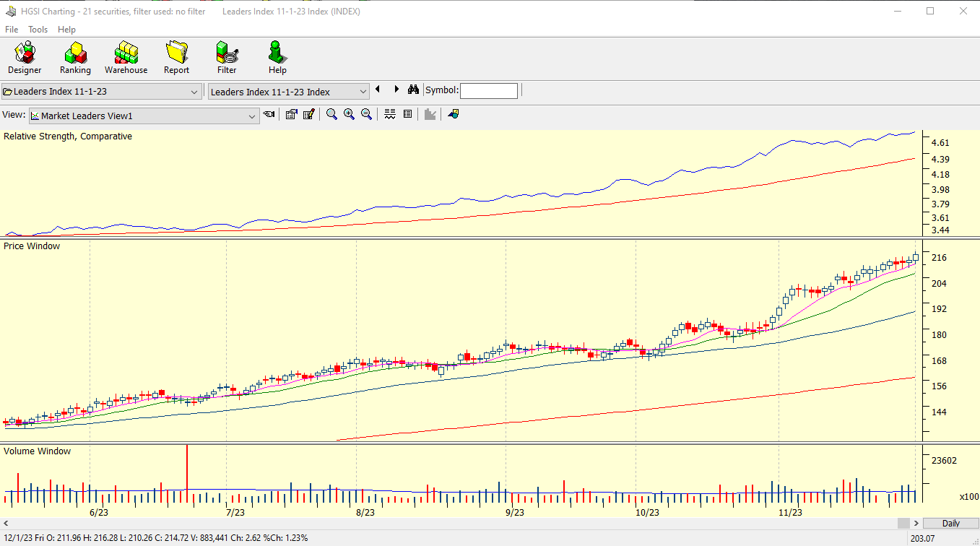Viewport: 980px width, 546px height.
Task: Open the Designer tool
Action: (25, 58)
